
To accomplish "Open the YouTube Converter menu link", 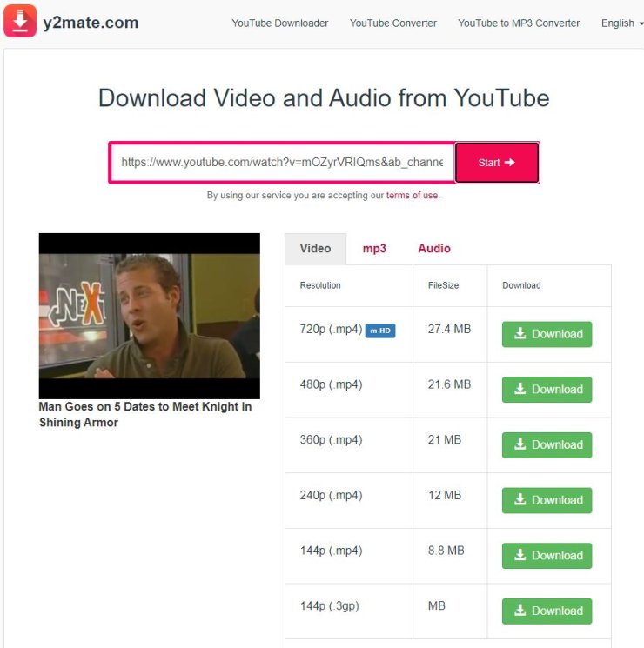I will 393,23.
